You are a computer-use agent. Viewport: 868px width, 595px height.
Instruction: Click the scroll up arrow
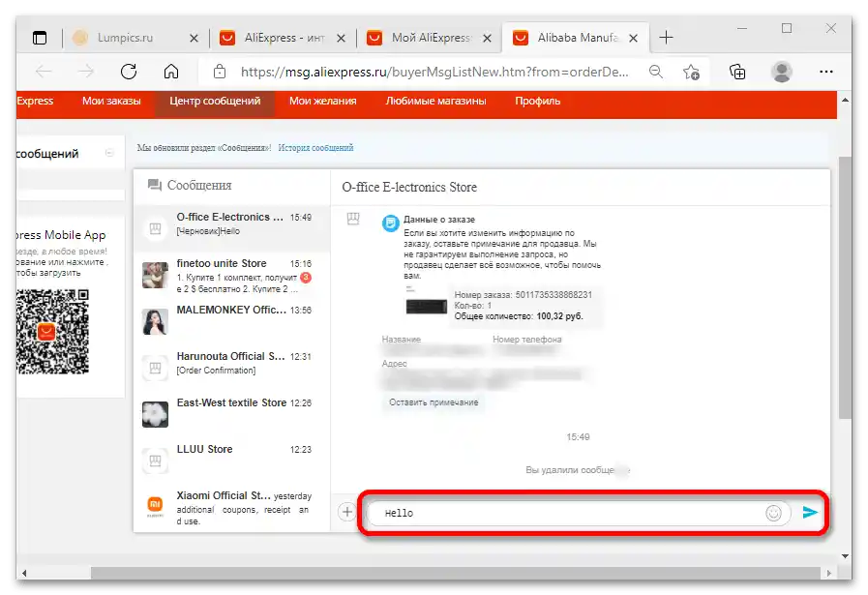point(845,101)
